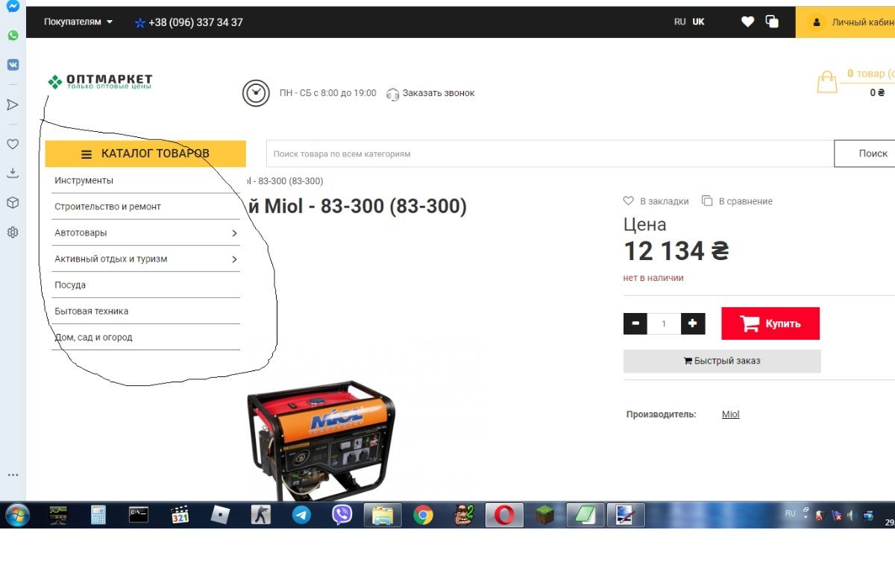
Task: Click the Быстрый заказ button
Action: point(722,361)
